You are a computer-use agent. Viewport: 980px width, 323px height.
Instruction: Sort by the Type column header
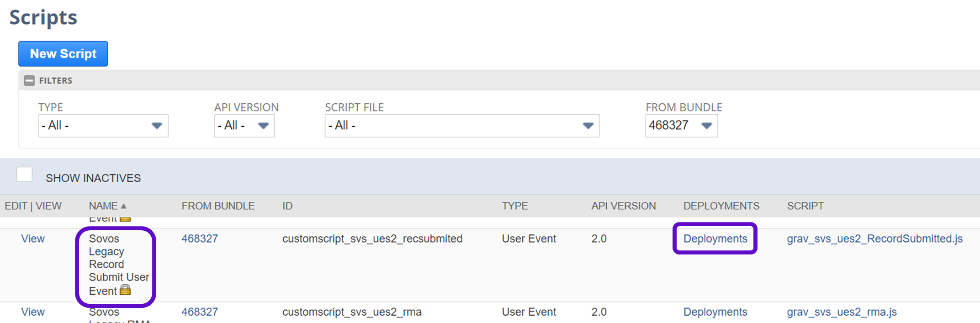click(x=515, y=206)
